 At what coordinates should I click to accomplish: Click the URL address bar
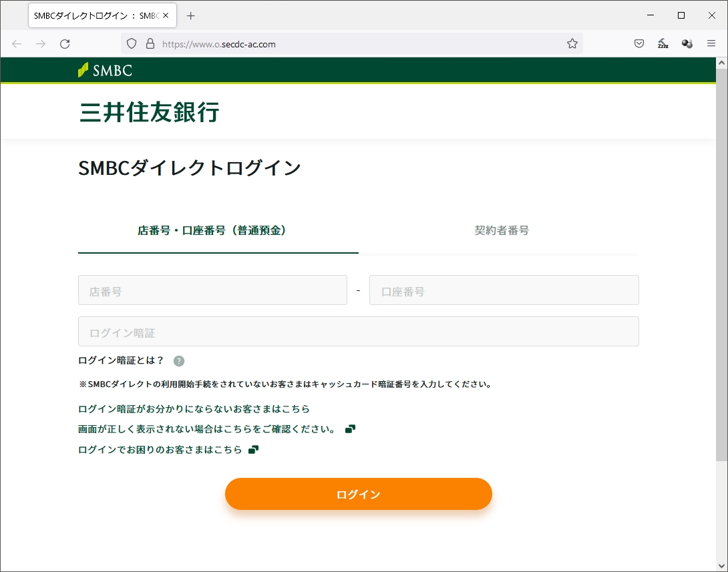[353, 43]
